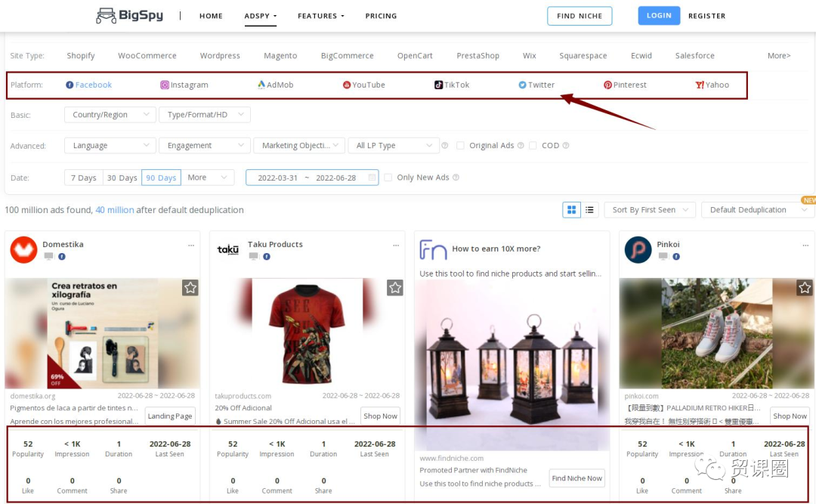Screen dimensions: 816x504
Task: Show help for Original Ads option
Action: [521, 146]
